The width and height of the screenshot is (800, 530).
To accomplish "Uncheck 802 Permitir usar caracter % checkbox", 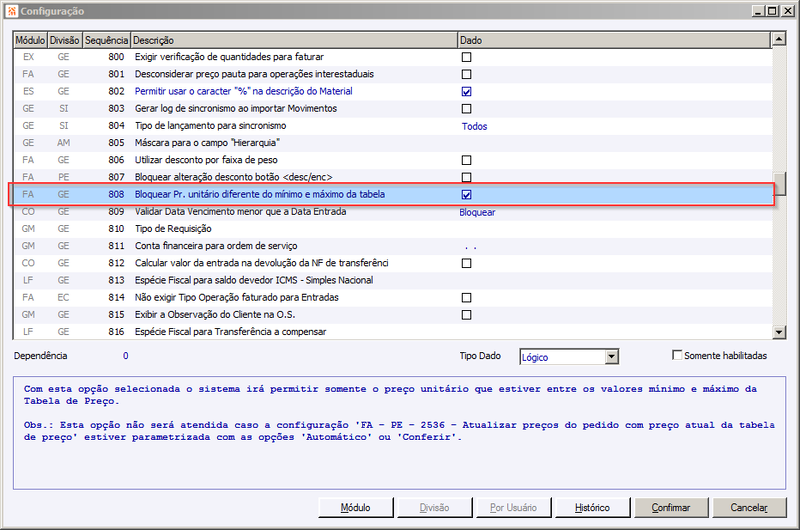I will 466,92.
